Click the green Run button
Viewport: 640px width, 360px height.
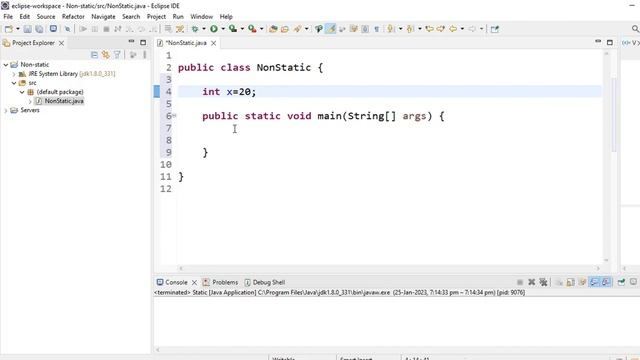click(x=213, y=29)
